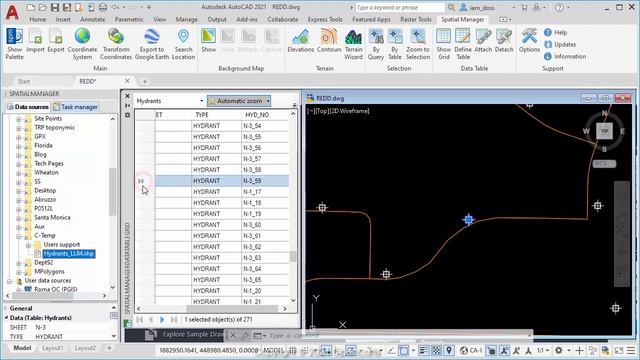Switch to the Task manager tab
Image resolution: width=640 pixels, height=360 pixels.
pyautogui.click(x=76, y=107)
